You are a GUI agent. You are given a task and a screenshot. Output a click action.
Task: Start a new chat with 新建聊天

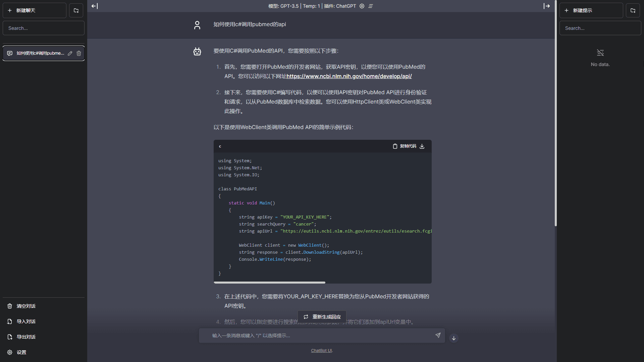34,10
